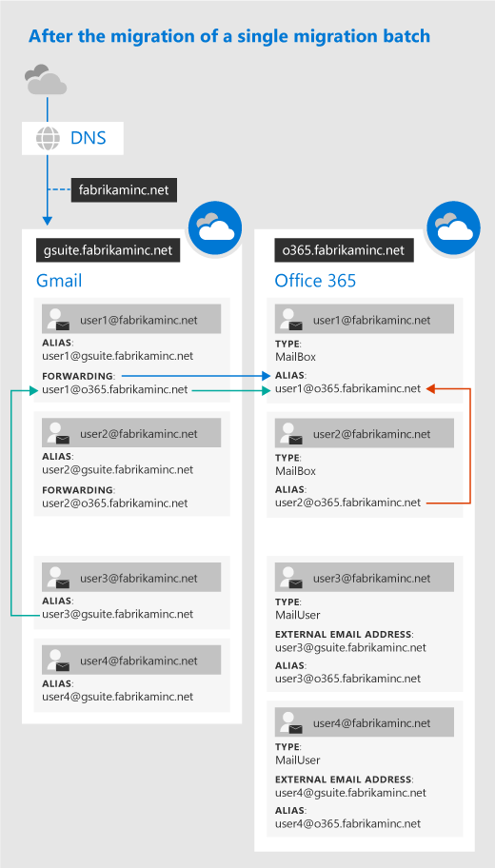This screenshot has height=868, width=495.
Task: Click user2@fabrikaminc.net in the Office 365 panel
Action: coord(371,434)
